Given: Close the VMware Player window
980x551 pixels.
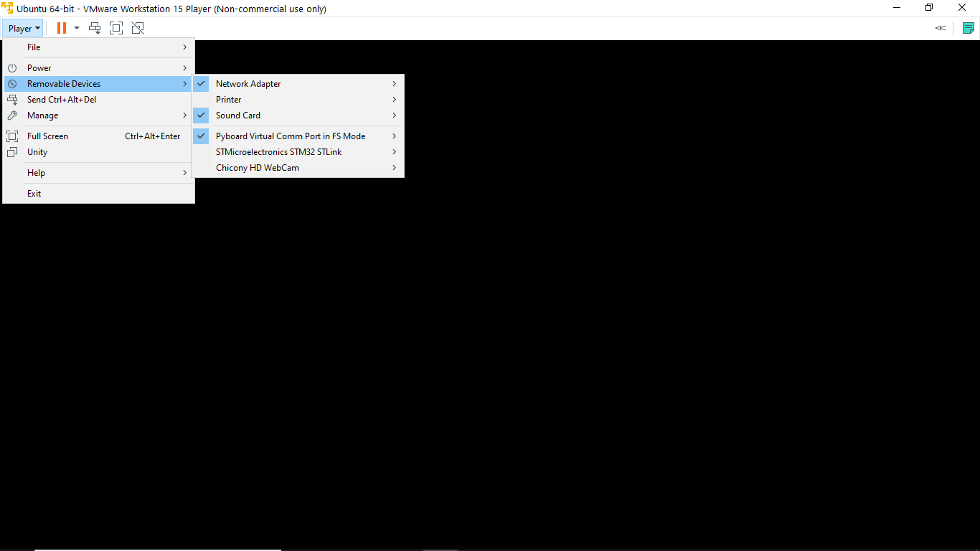Looking at the screenshot, I should (x=963, y=8).
